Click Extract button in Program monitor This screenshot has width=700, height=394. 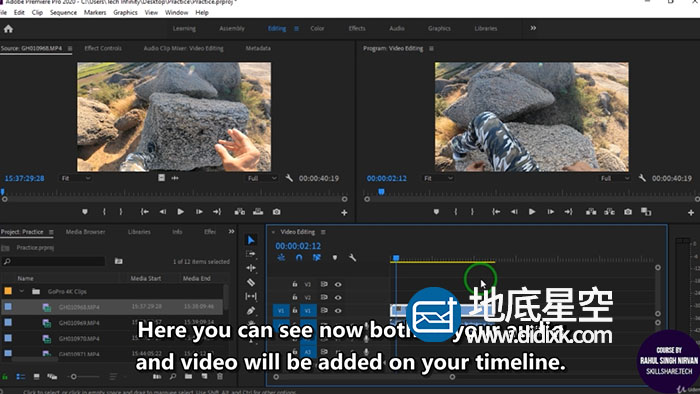point(609,212)
